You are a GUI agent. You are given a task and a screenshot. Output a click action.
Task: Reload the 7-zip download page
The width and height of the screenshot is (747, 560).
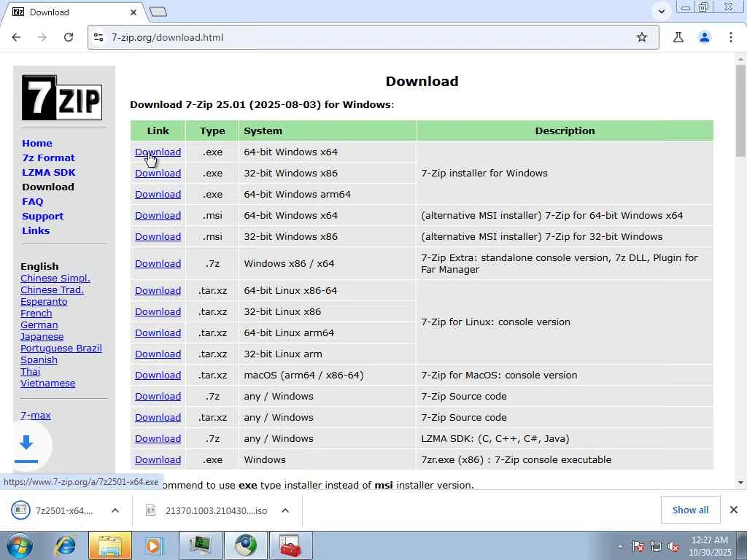(x=69, y=37)
